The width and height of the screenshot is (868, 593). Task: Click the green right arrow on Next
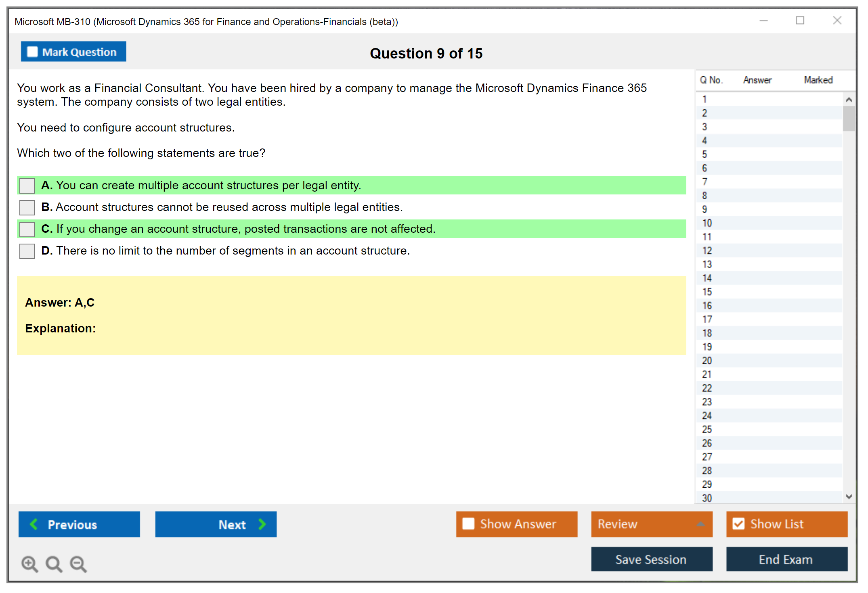click(x=262, y=524)
